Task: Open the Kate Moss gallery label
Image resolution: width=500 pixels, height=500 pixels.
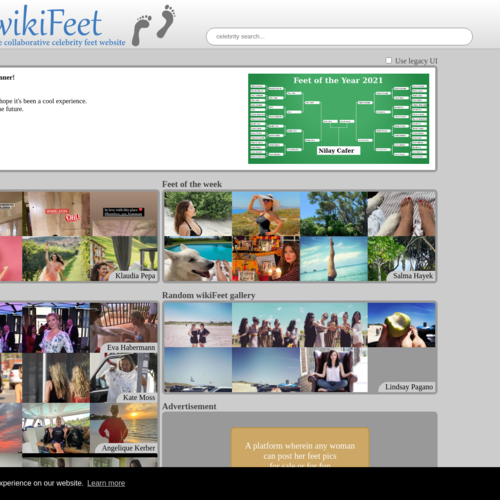Action: (139, 397)
